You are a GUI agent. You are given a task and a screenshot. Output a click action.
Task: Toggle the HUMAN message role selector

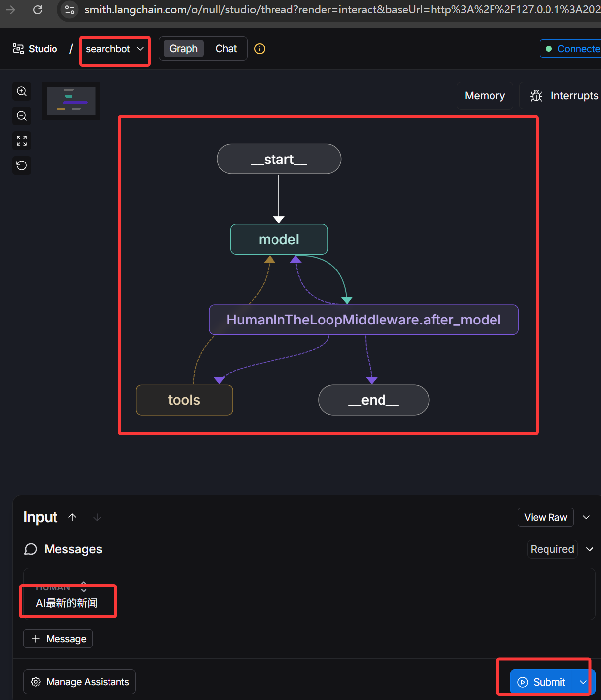click(x=83, y=587)
